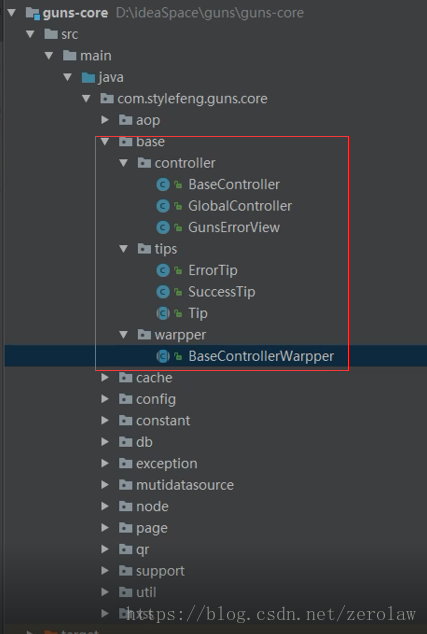Image resolution: width=427 pixels, height=634 pixels.
Task: Expand the util package arrow
Action: pyautogui.click(x=105, y=592)
